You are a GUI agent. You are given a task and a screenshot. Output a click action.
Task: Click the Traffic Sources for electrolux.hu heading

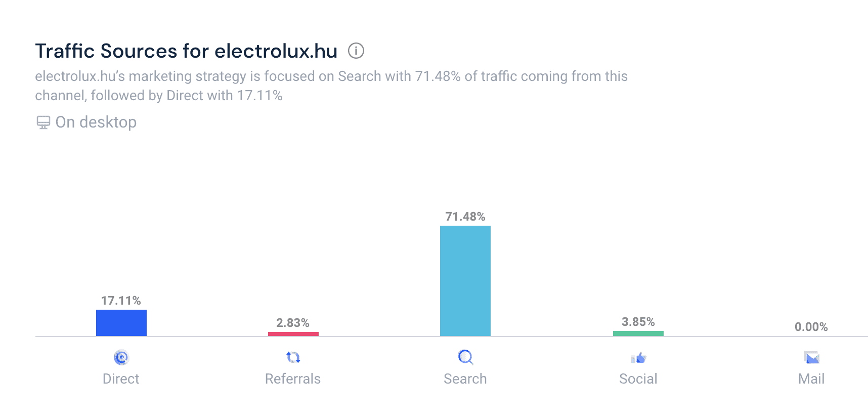[186, 51]
